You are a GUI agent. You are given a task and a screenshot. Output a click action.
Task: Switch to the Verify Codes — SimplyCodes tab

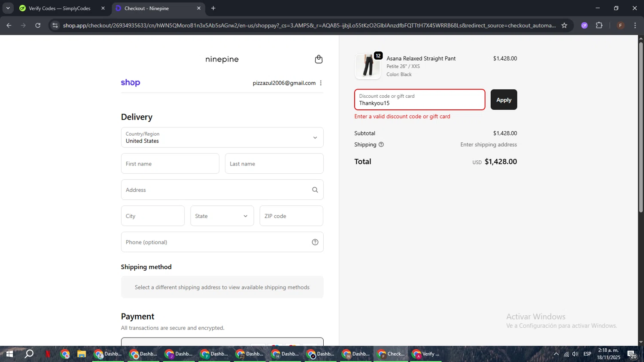point(60,8)
